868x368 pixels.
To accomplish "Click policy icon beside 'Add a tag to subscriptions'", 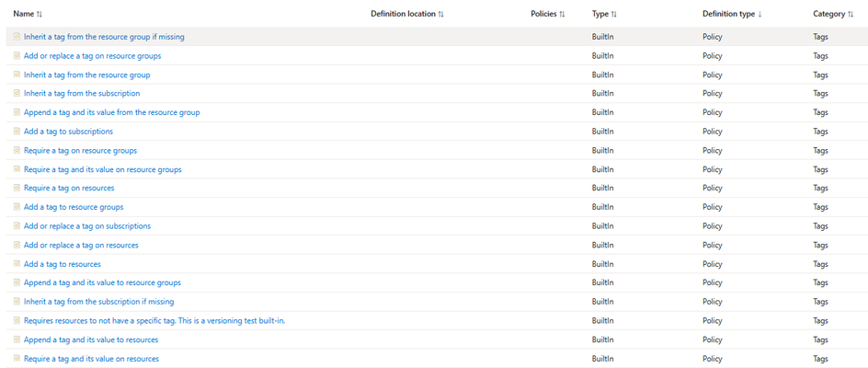I will pos(17,132).
